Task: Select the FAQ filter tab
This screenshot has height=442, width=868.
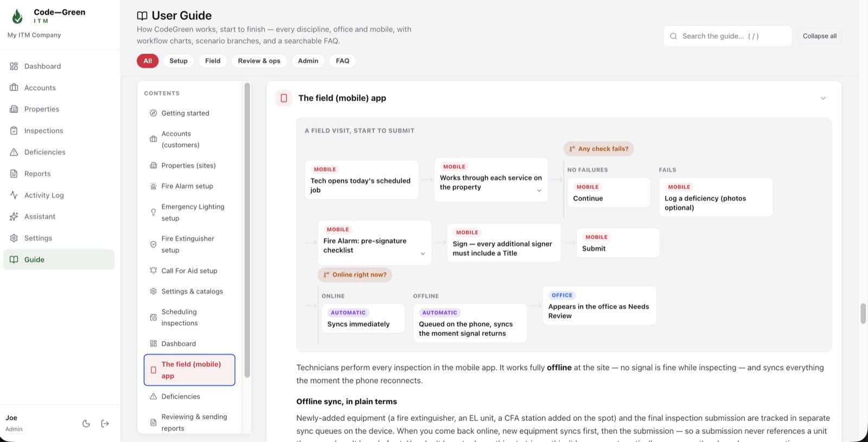Action: point(343,61)
